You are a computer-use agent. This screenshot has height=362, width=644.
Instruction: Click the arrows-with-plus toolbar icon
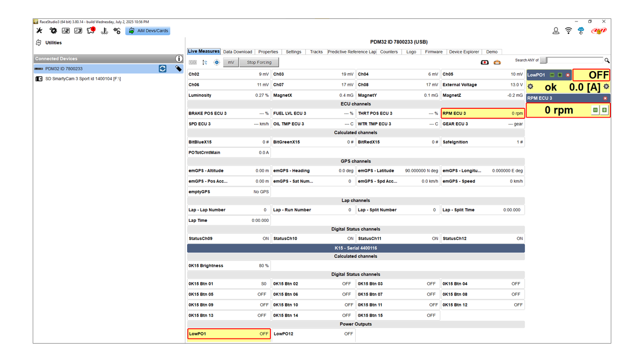point(117,31)
